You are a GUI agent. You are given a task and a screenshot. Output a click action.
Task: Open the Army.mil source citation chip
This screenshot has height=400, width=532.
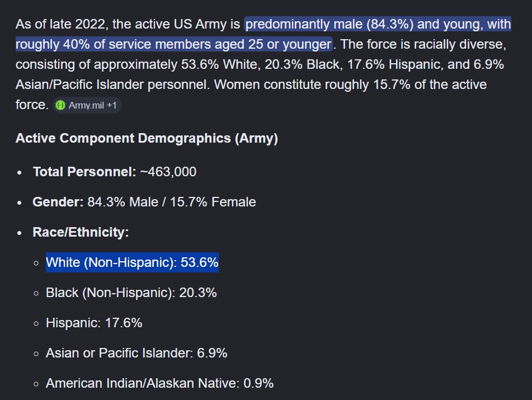pyautogui.click(x=87, y=106)
